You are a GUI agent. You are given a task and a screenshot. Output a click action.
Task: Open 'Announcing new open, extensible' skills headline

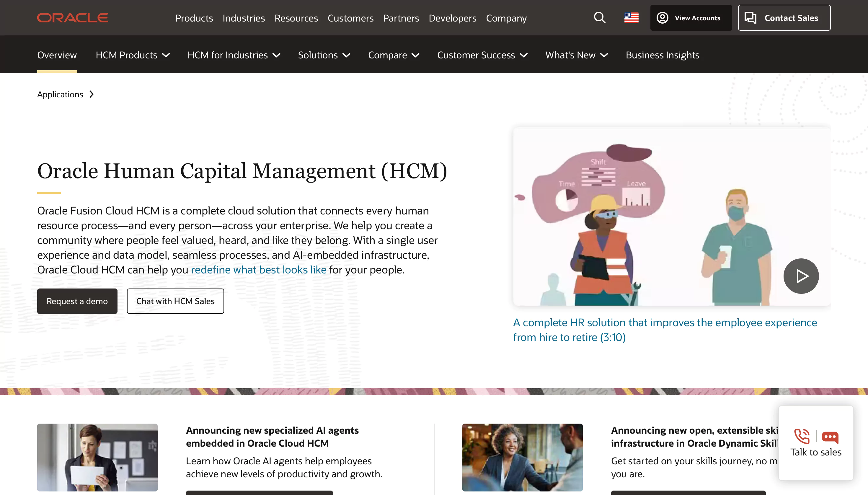[x=694, y=437]
